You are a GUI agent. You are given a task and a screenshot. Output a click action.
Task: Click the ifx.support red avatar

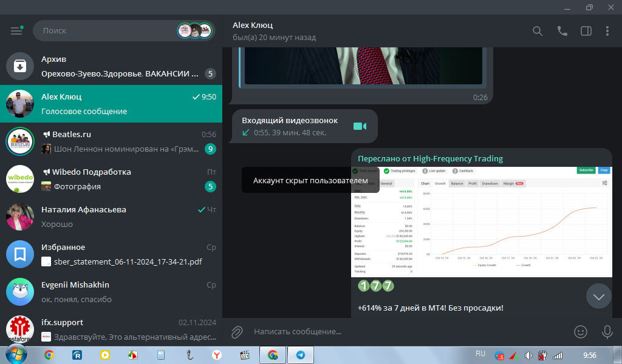pyautogui.click(x=20, y=329)
